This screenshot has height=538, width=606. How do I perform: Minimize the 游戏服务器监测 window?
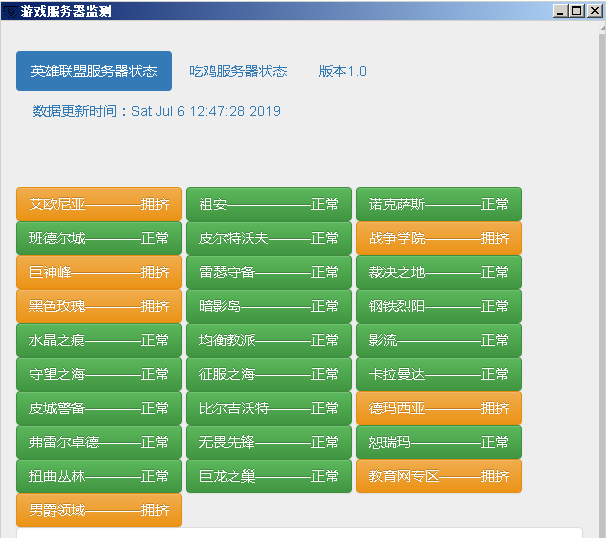point(560,11)
